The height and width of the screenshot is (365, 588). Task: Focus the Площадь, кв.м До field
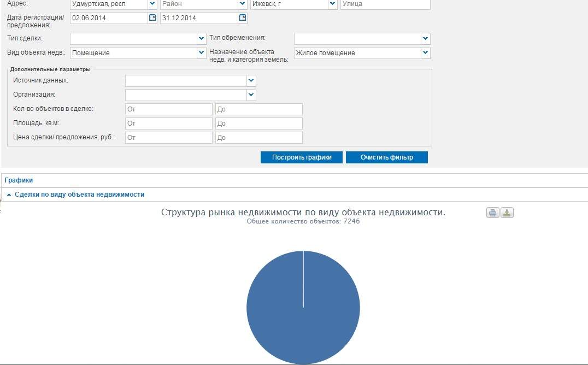(258, 123)
